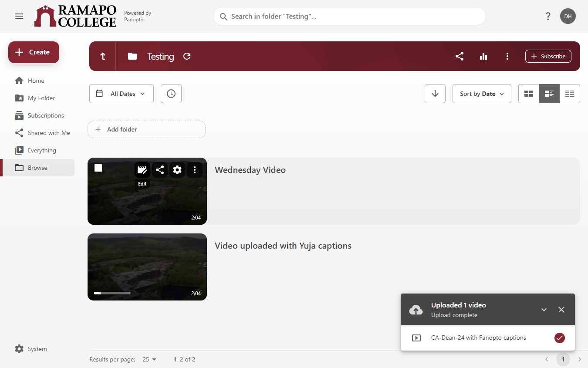Open Testing folder more options menu

pos(507,56)
